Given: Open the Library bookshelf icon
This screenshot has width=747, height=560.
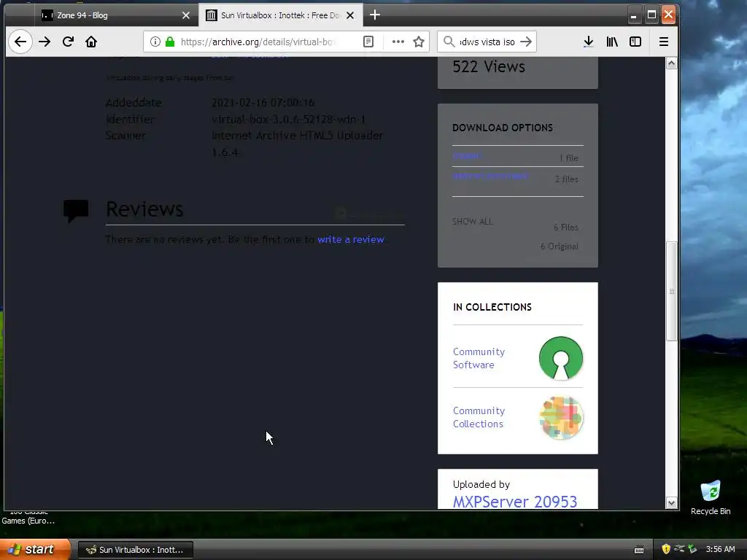Looking at the screenshot, I should click(612, 42).
